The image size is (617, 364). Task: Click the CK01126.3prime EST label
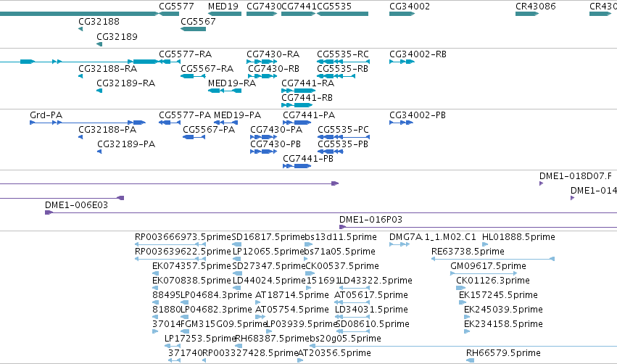493,281
